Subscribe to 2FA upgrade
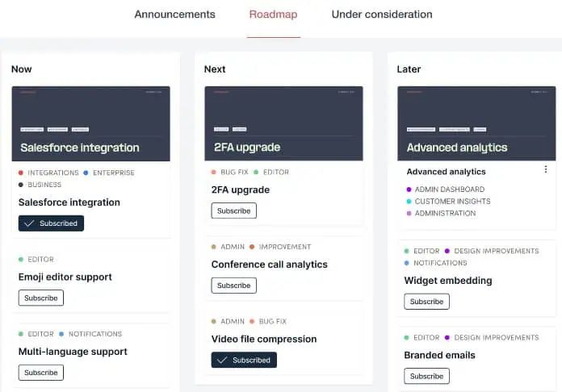The width and height of the screenshot is (562, 392). point(233,211)
